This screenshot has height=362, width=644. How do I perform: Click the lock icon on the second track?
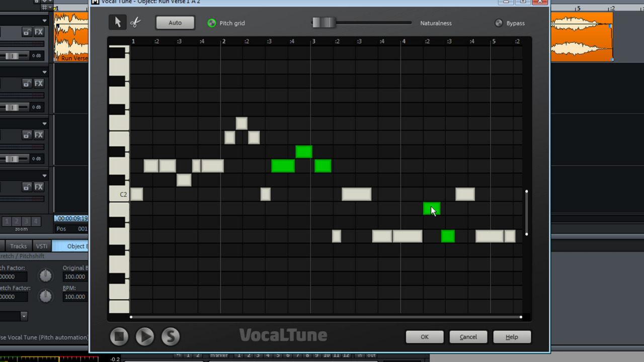tap(27, 83)
